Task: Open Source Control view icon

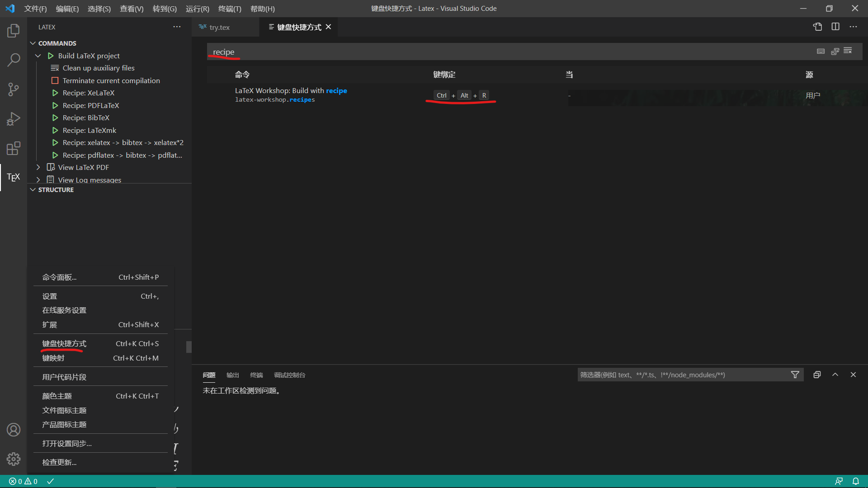Action: click(14, 89)
